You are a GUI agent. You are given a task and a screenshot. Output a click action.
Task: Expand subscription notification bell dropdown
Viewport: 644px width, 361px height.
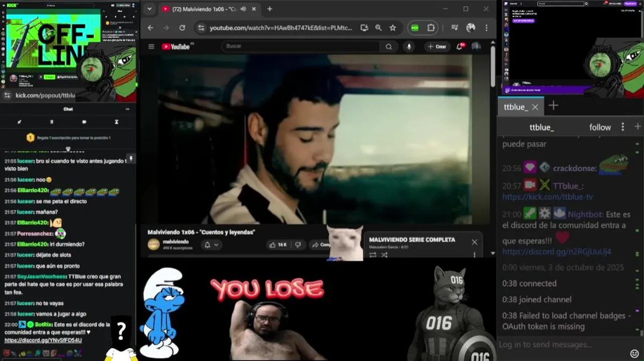tap(212, 245)
